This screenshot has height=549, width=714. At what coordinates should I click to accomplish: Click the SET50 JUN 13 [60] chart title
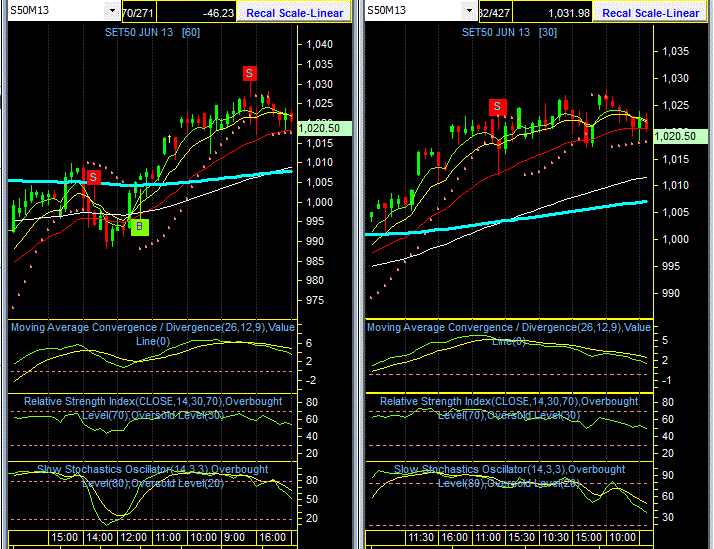(x=153, y=32)
